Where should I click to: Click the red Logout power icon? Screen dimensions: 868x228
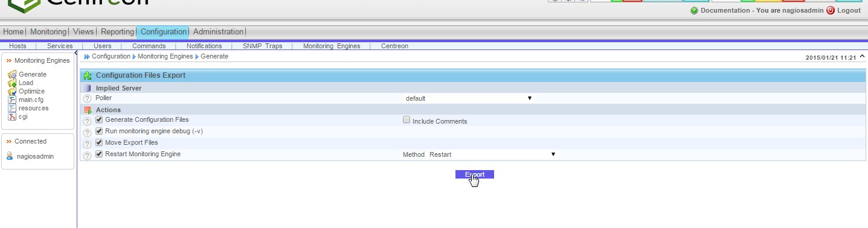[830, 11]
